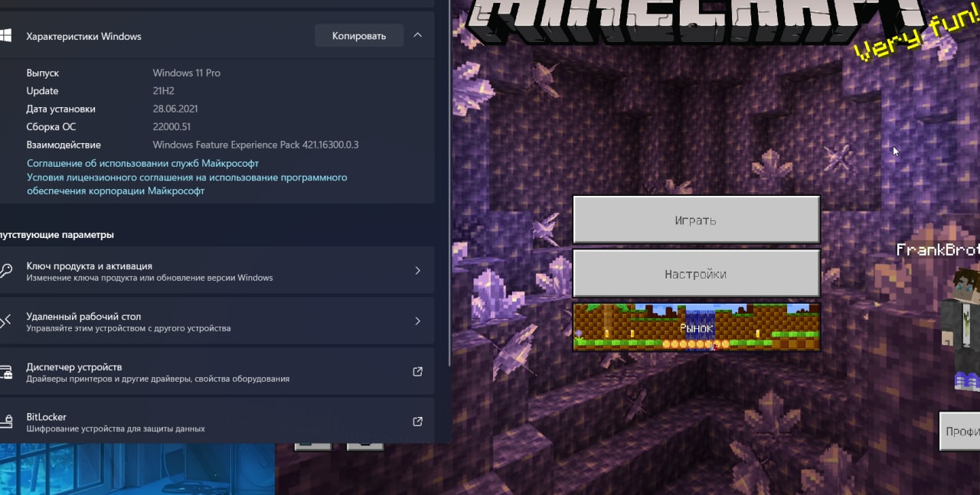Click the Взаимодействие label
The height and width of the screenshot is (495, 980).
click(x=64, y=145)
